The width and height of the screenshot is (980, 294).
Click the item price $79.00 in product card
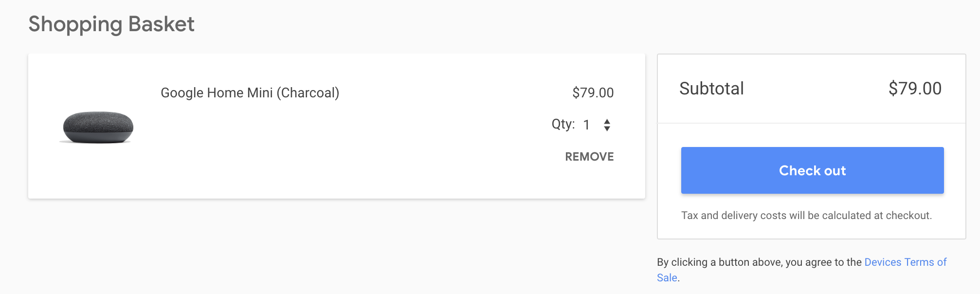tap(593, 92)
